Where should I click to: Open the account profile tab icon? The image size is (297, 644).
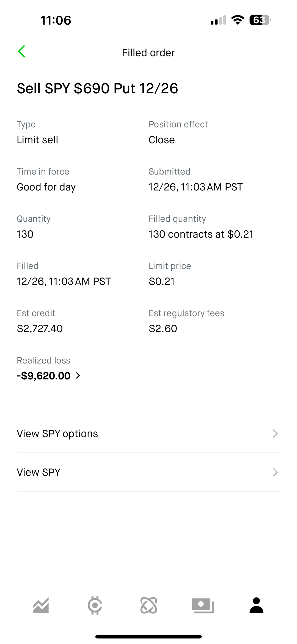tap(256, 605)
